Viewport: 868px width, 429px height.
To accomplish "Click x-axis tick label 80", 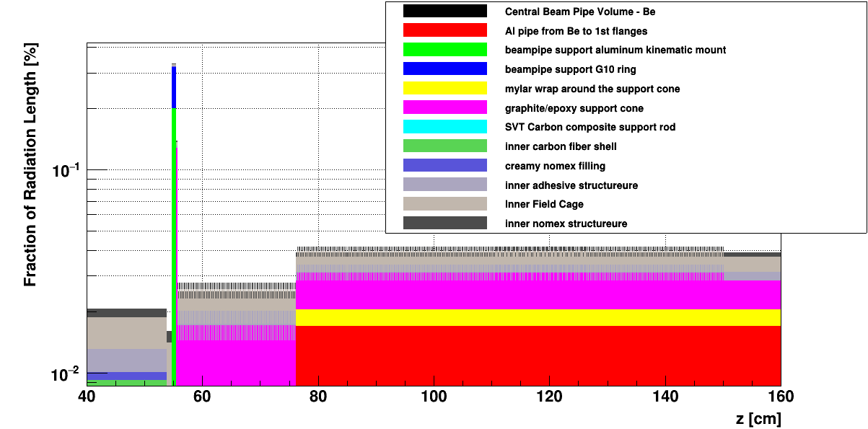I will (x=318, y=397).
